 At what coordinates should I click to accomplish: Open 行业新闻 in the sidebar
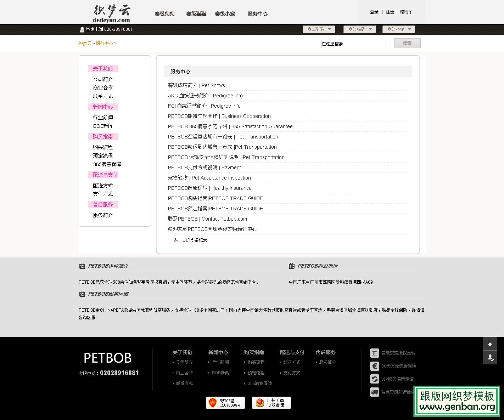tap(103, 118)
